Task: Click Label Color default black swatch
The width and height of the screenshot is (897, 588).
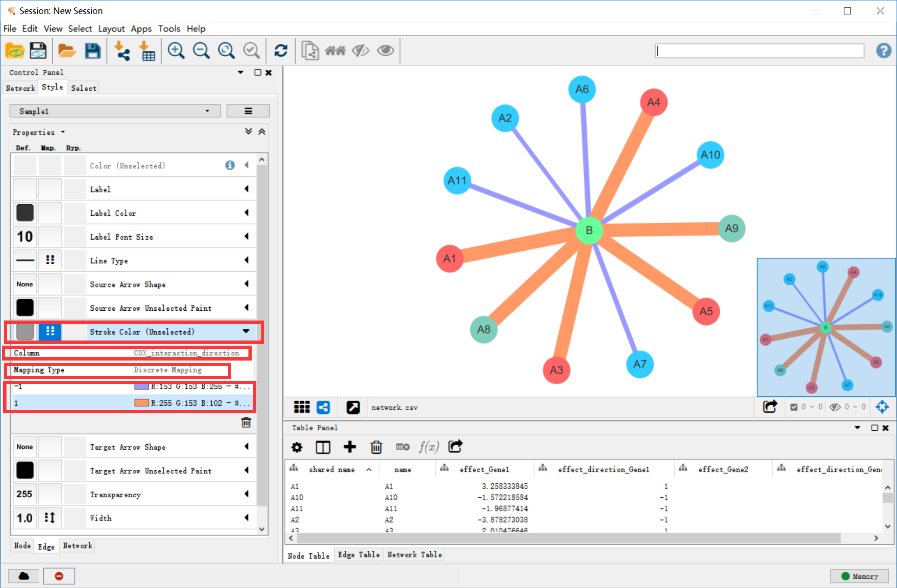Action: click(x=25, y=213)
